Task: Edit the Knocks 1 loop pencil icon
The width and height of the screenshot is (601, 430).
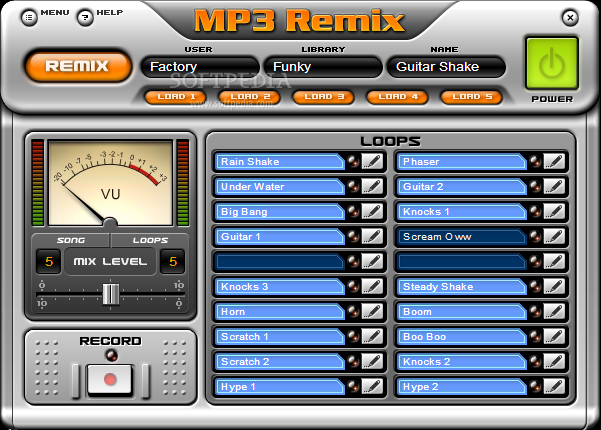Action: pyautogui.click(x=554, y=212)
